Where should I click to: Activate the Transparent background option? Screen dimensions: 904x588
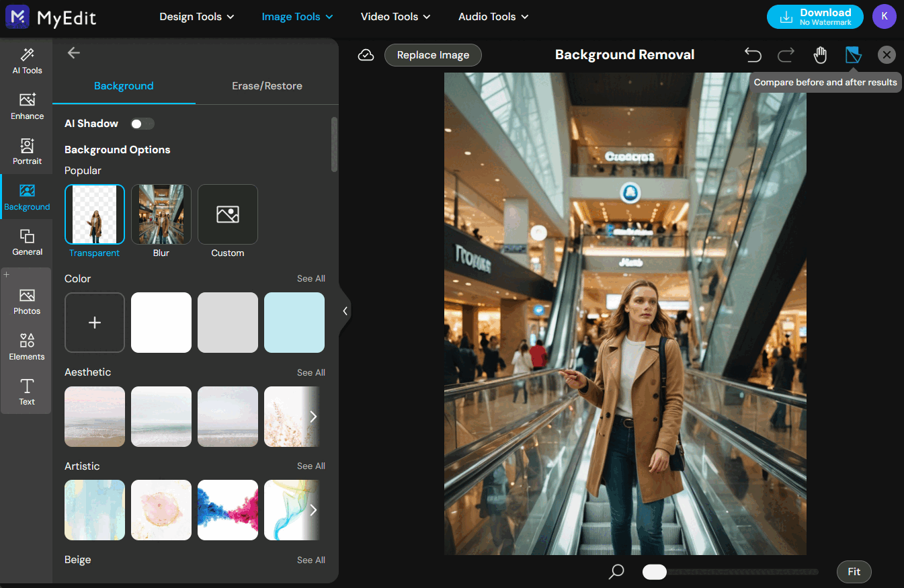click(x=94, y=214)
